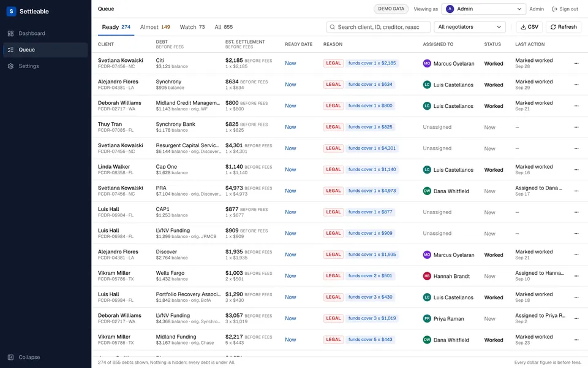Click the 'funds cover 2 x $501' chip
Image resolution: width=588 pixels, height=368 pixels.
370,275
